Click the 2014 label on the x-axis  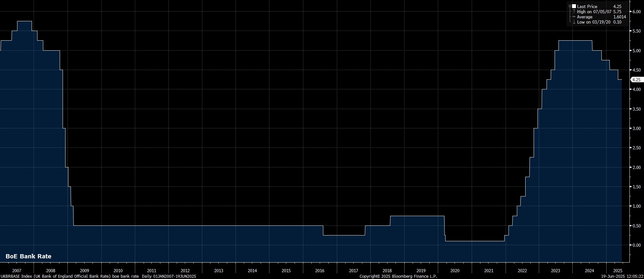252,271
